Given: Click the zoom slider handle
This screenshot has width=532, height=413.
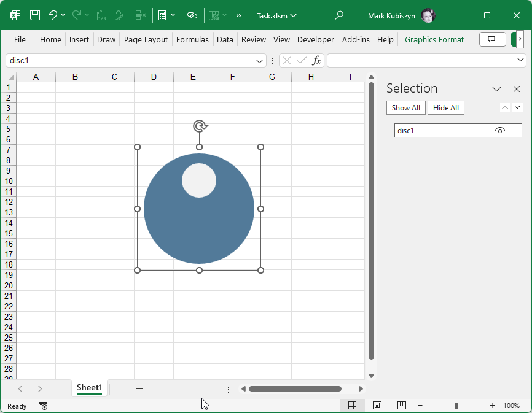Looking at the screenshot, I should click(x=456, y=406).
